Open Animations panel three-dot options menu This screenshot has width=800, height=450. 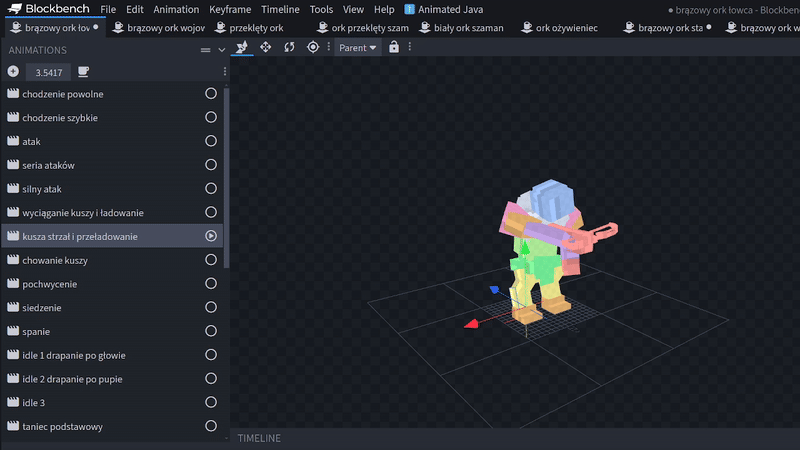[224, 72]
